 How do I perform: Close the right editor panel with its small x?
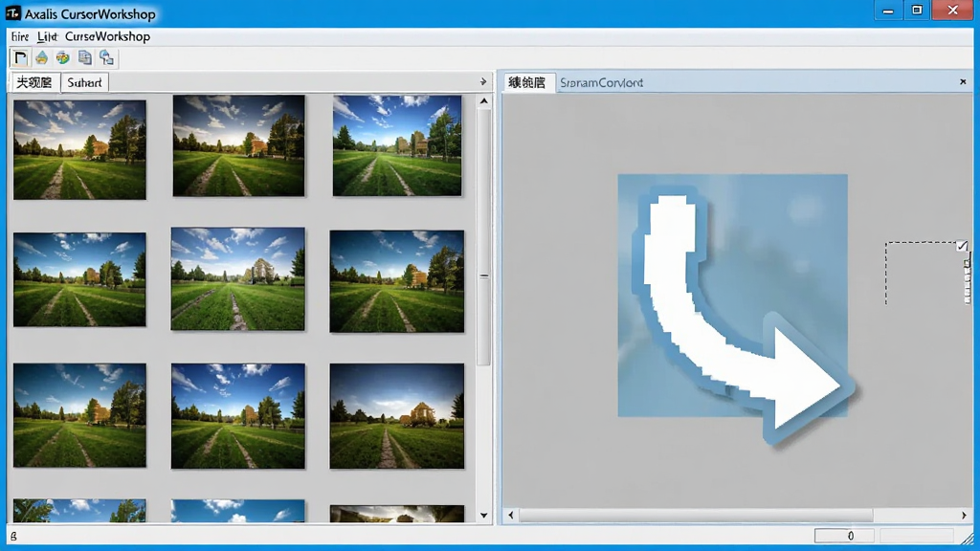[963, 82]
